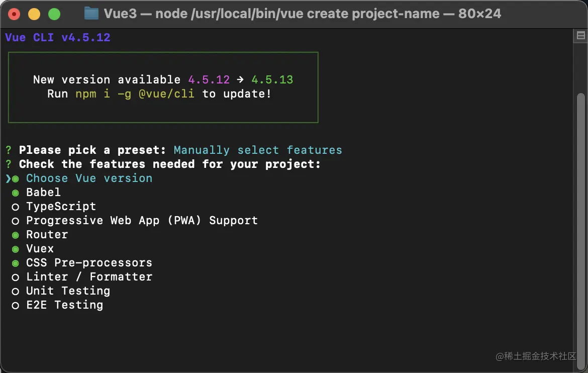Click the yellow minimize window button
Viewport: 588px width, 373px height.
[x=34, y=14]
